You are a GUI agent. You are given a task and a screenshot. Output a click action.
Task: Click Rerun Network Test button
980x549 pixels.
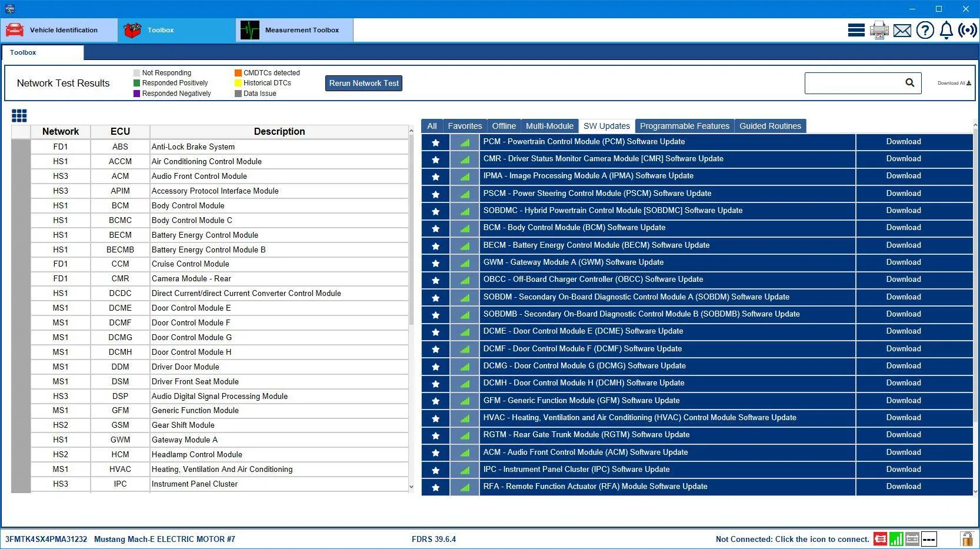[364, 83]
